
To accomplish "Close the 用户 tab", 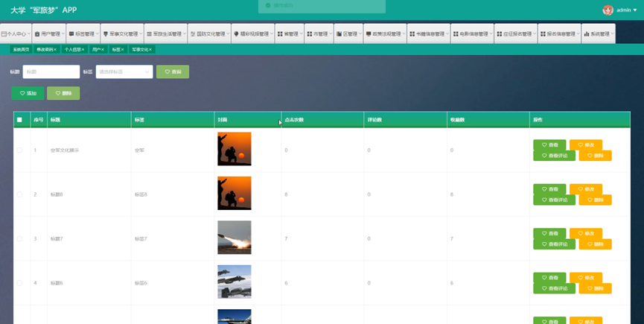I will click(x=103, y=50).
